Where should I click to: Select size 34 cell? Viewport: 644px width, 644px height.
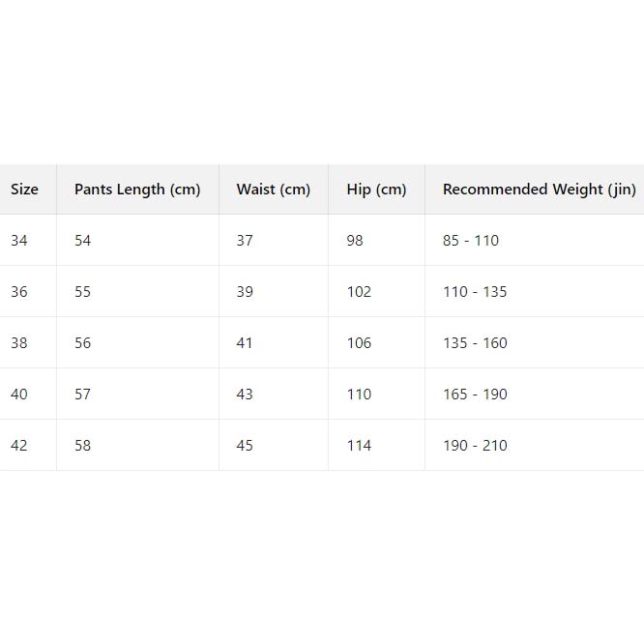19,241
